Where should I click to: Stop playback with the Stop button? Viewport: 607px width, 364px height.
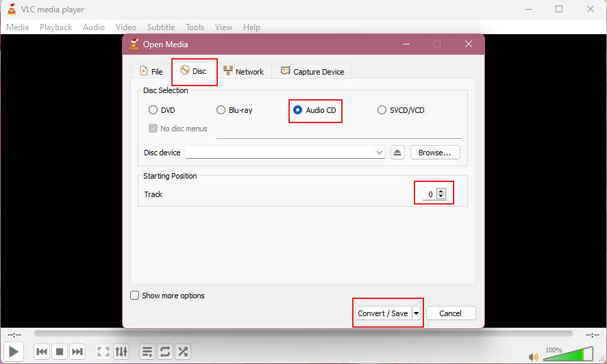click(59, 352)
